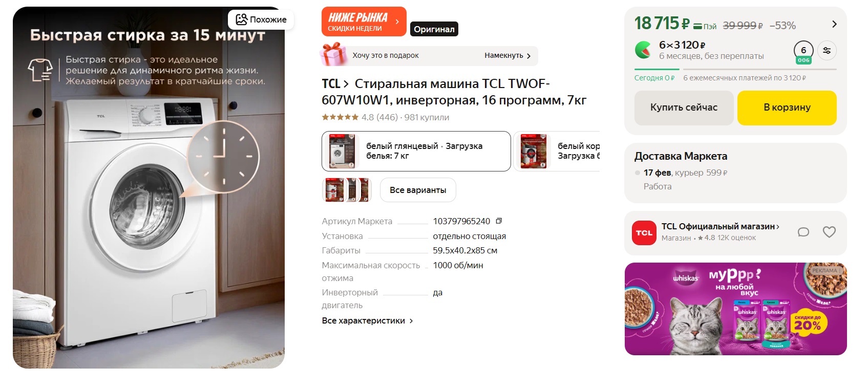The width and height of the screenshot is (868, 387).
Task: Select белый глянцевый 7 кг variant
Action: point(416,151)
